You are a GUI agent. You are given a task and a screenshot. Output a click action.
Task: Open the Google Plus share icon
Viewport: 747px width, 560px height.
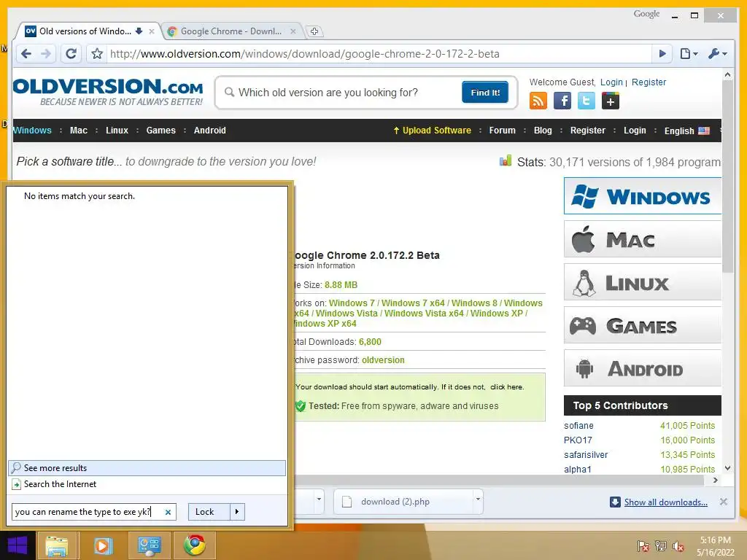[611, 101]
